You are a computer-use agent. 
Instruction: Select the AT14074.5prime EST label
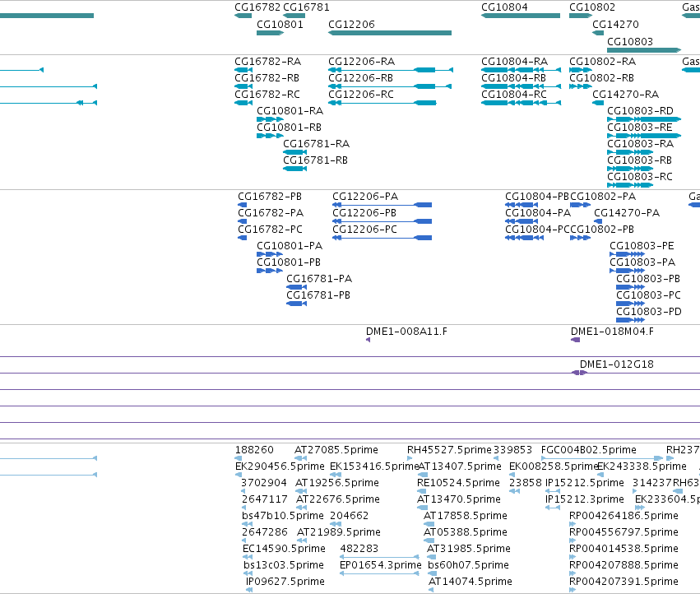pos(470,582)
